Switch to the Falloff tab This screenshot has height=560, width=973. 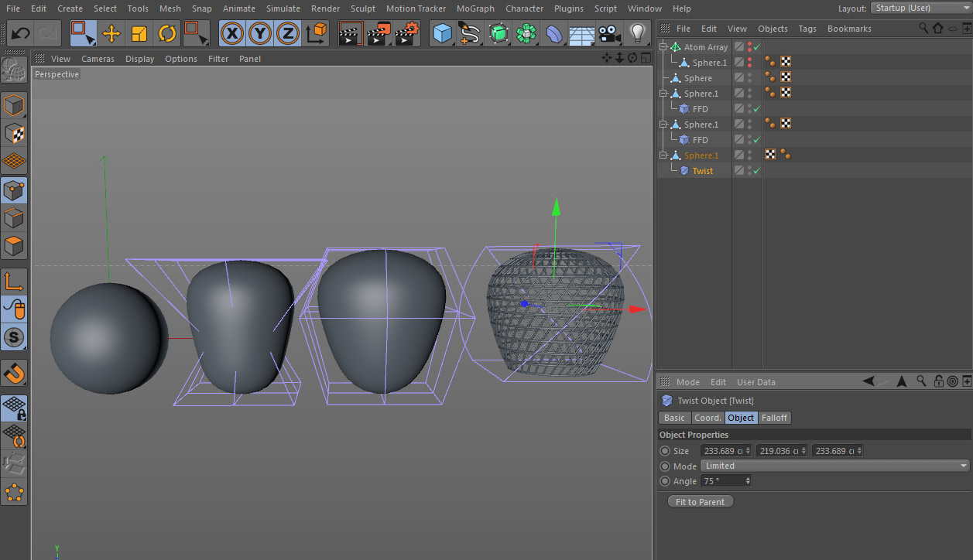click(x=774, y=418)
